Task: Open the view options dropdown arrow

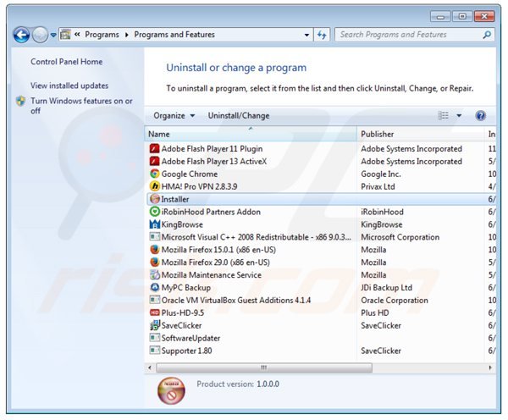Action: click(x=460, y=116)
